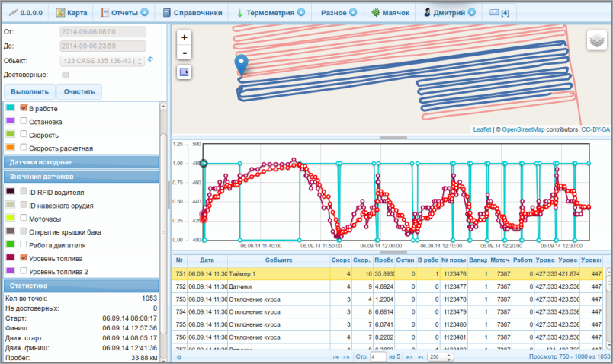Click the map area-select tool icon
The image size is (613, 364).
pos(185,72)
